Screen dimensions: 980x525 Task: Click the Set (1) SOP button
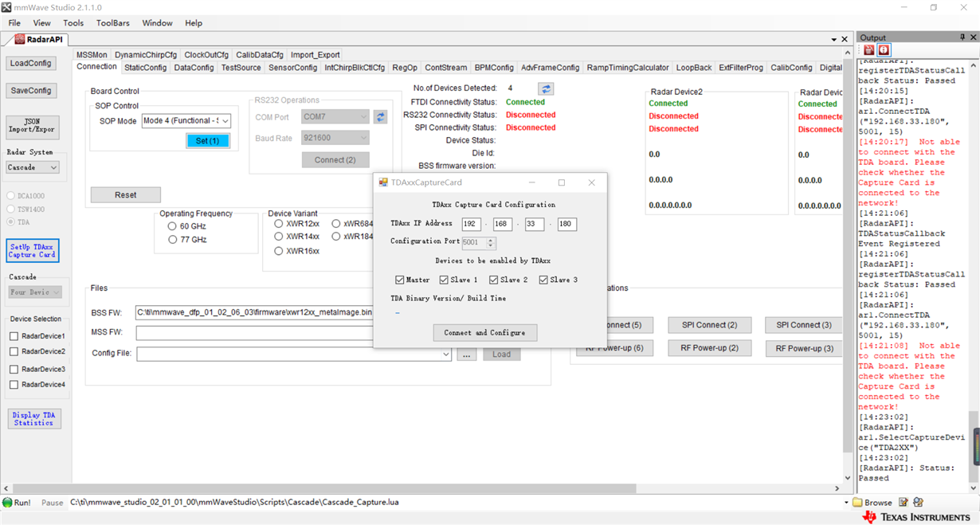(207, 140)
